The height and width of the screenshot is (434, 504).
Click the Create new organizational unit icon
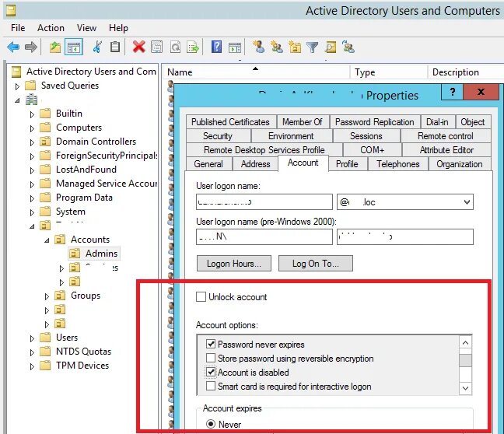(x=295, y=47)
